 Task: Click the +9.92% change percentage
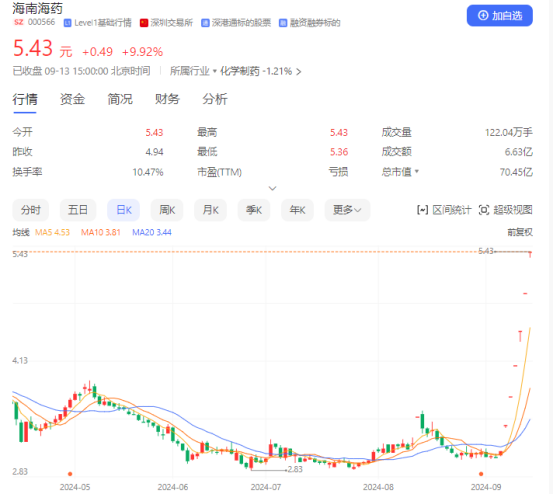pyautogui.click(x=142, y=52)
